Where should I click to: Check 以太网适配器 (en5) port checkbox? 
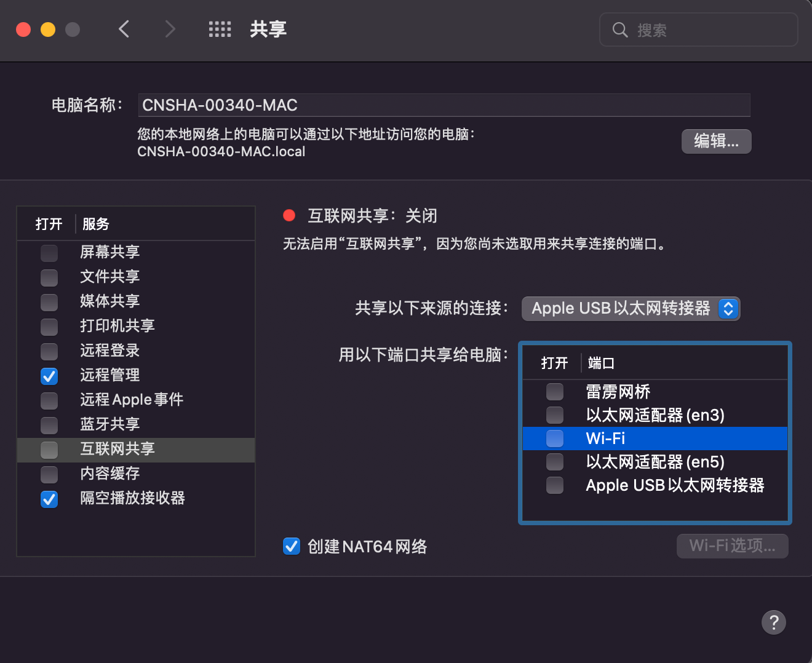point(555,461)
